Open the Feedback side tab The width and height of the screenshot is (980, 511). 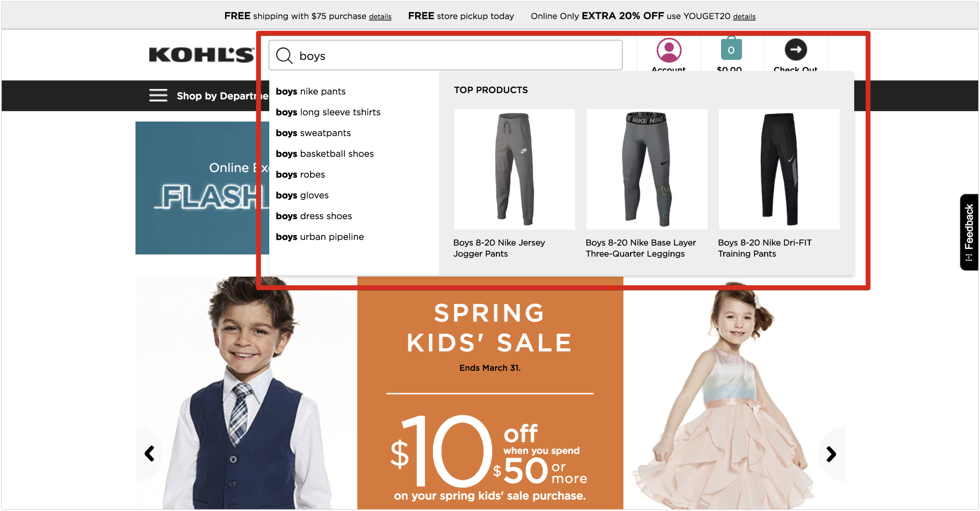(969, 232)
